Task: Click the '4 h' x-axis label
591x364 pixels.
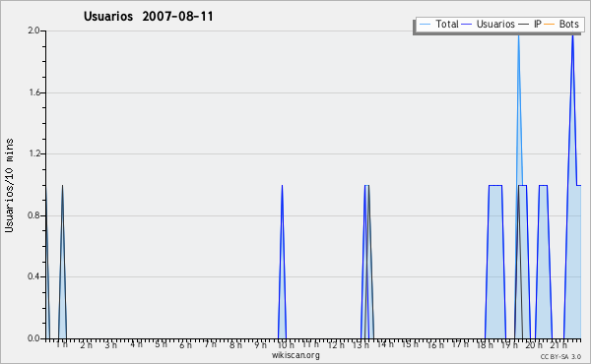Action: (x=136, y=344)
